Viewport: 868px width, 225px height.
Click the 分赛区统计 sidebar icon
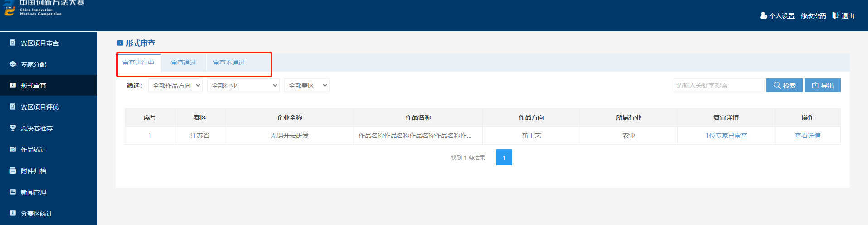click(x=13, y=213)
